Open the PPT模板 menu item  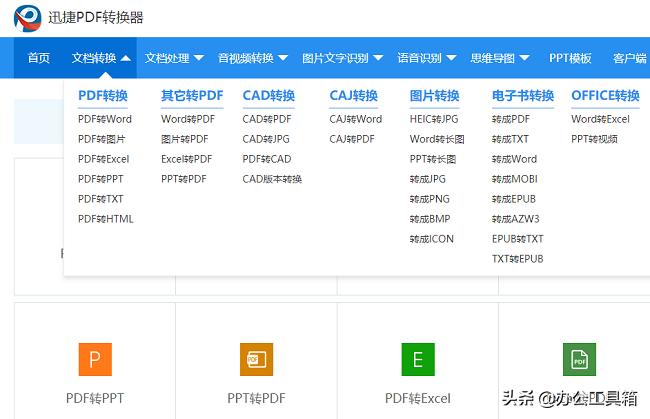570,58
